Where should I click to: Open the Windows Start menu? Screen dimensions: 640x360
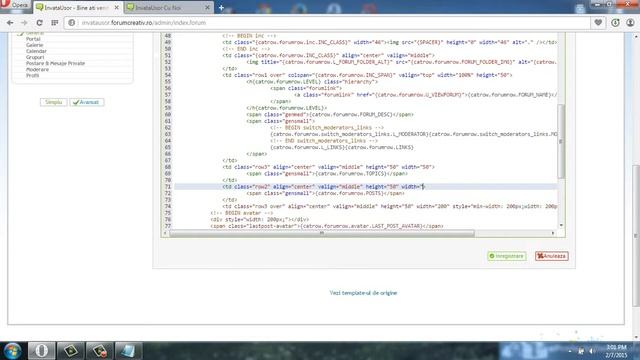[x=12, y=351]
